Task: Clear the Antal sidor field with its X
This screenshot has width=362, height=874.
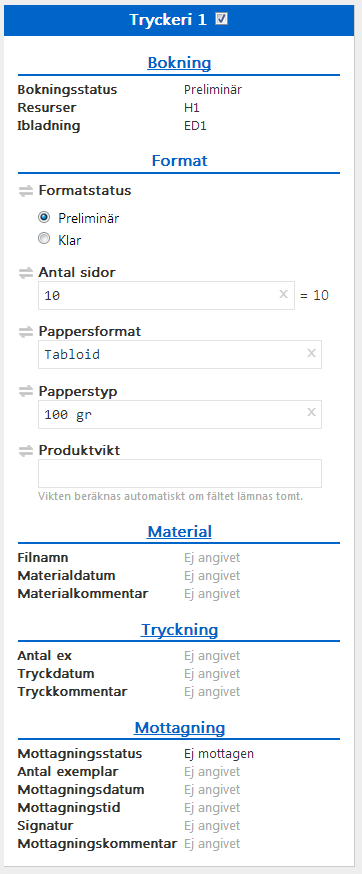Action: tap(283, 294)
